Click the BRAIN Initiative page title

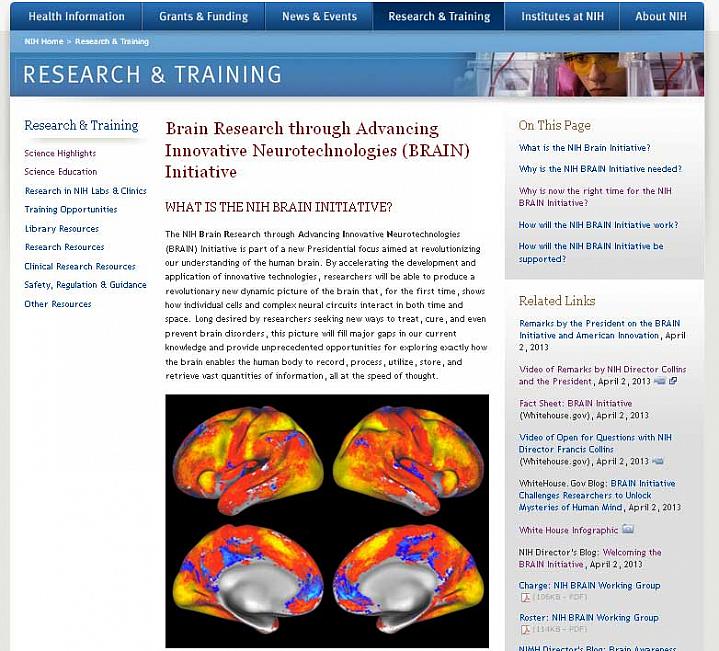pos(317,150)
